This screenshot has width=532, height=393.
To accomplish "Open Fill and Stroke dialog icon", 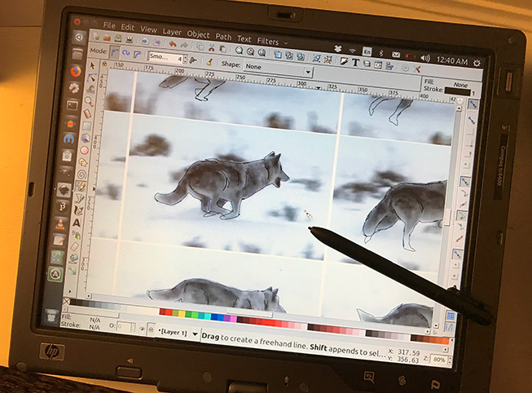I will pos(344,61).
